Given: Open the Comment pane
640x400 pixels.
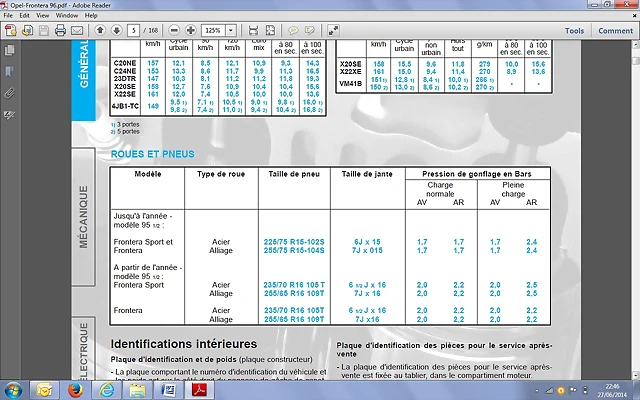Looking at the screenshot, I should point(616,31).
